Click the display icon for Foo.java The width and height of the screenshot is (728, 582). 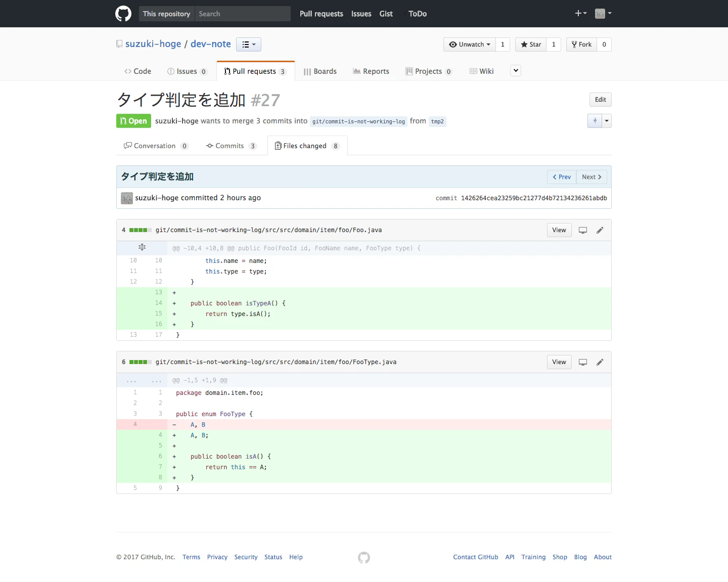pos(583,230)
